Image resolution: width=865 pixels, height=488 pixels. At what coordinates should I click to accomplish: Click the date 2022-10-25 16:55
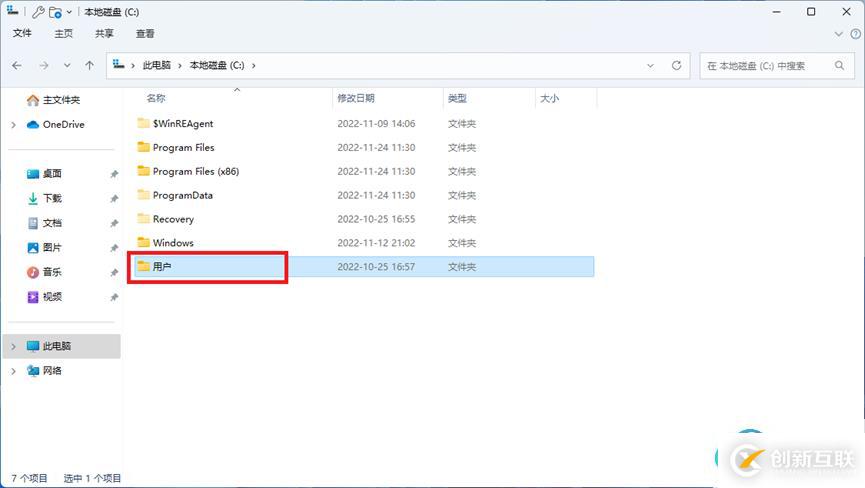pyautogui.click(x=376, y=219)
